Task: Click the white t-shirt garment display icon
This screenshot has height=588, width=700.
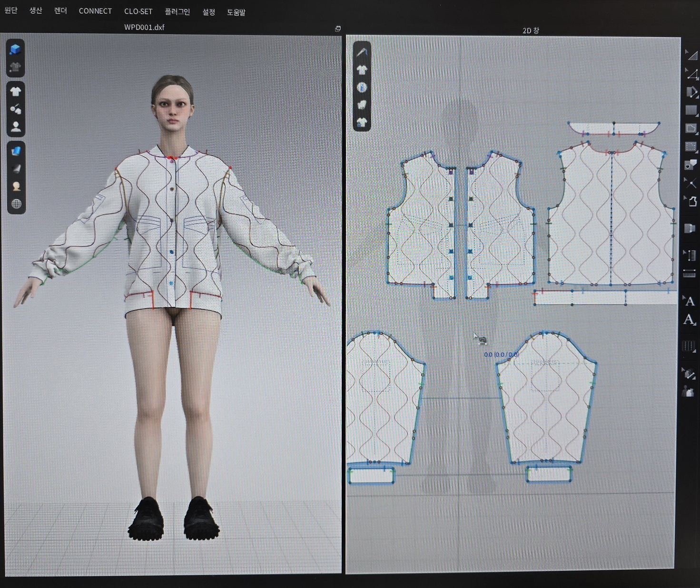Action: [x=16, y=91]
